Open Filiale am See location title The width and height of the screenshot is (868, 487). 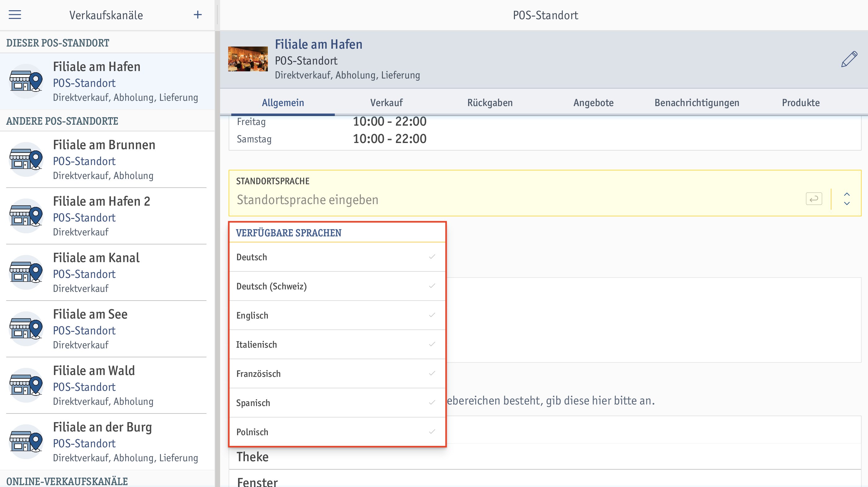point(90,314)
